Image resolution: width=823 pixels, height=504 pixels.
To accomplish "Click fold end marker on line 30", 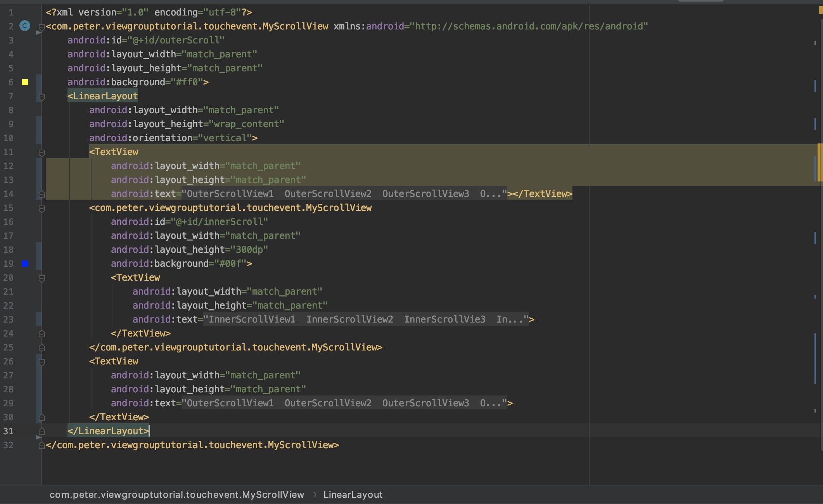I will click(x=42, y=417).
